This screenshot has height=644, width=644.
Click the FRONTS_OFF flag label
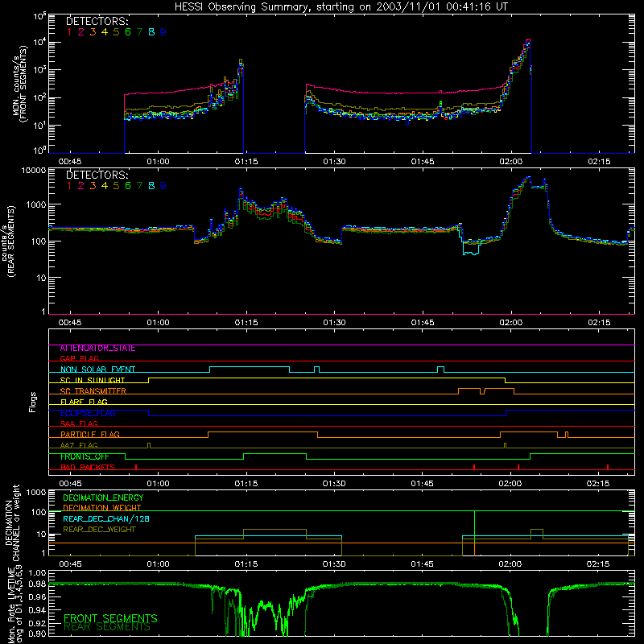point(85,456)
